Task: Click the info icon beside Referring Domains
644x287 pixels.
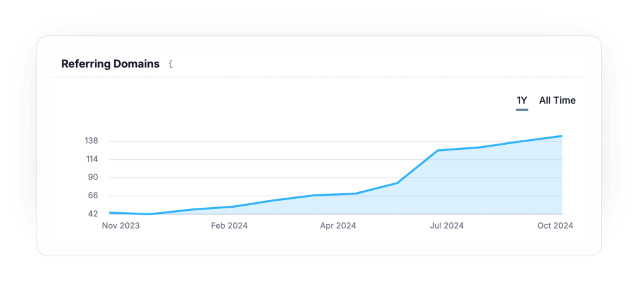Action: click(x=170, y=64)
